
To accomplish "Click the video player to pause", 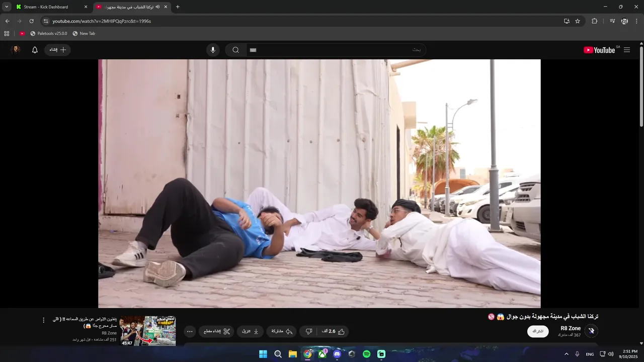I will 319,184.
